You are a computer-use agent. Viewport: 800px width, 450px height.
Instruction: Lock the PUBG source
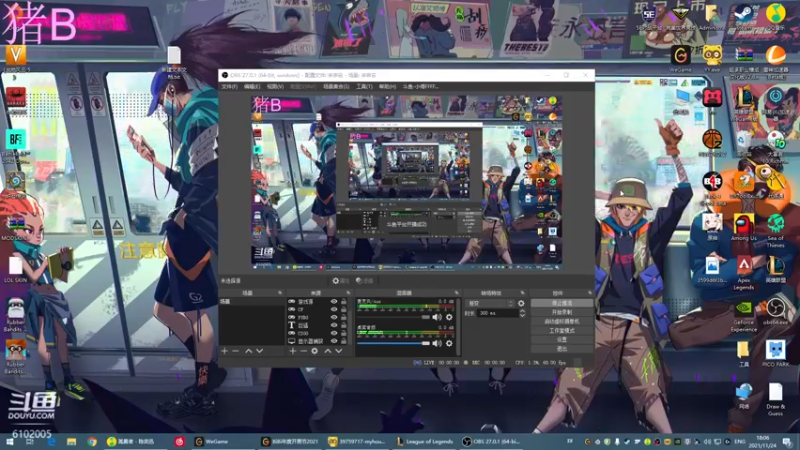pos(344,317)
